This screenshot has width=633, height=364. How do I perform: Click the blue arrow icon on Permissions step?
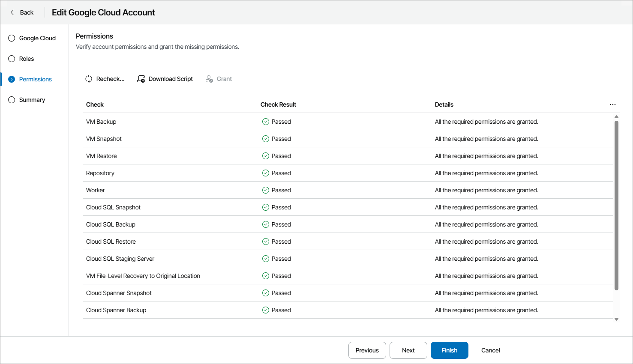(x=11, y=79)
